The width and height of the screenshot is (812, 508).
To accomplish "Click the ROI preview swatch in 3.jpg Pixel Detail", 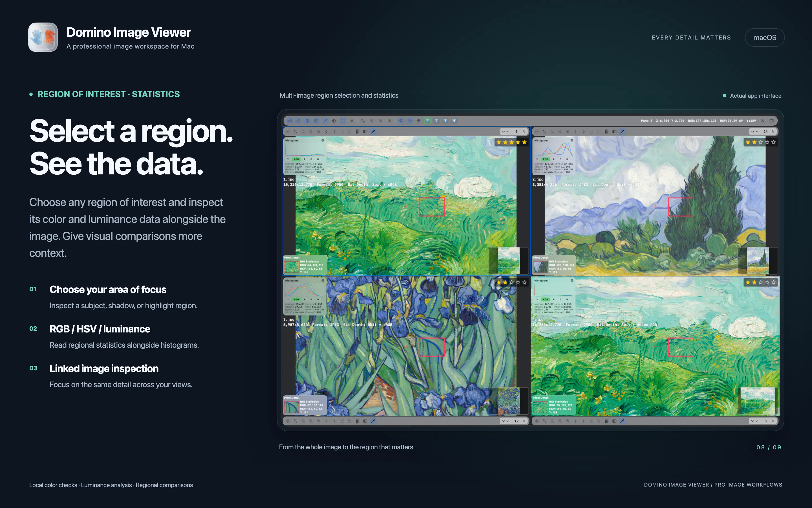I will click(x=291, y=407).
